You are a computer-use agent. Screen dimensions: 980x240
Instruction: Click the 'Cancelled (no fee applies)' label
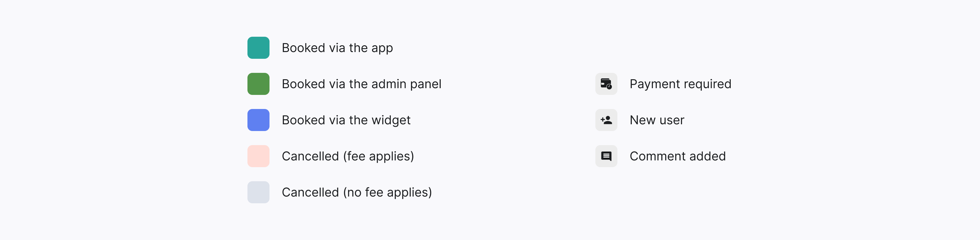tap(357, 192)
